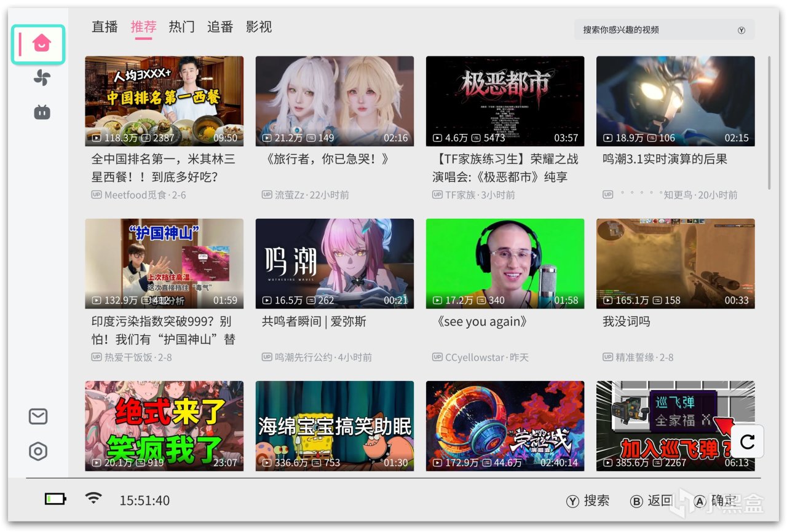This screenshot has height=532, width=787.
Task: Click the UP badge before TF家族
Action: (x=437, y=195)
